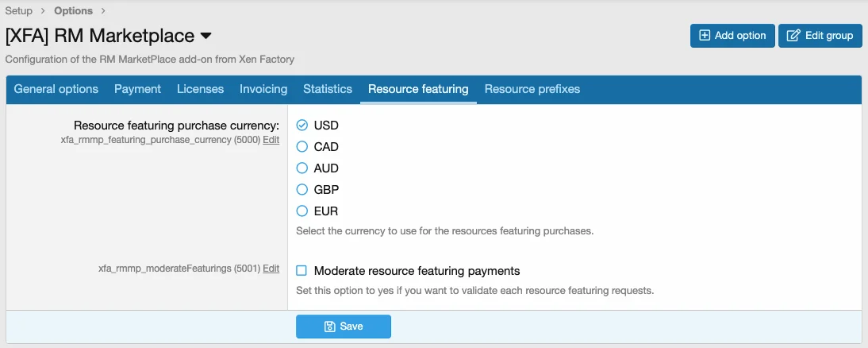Open the Payment tab

click(137, 89)
